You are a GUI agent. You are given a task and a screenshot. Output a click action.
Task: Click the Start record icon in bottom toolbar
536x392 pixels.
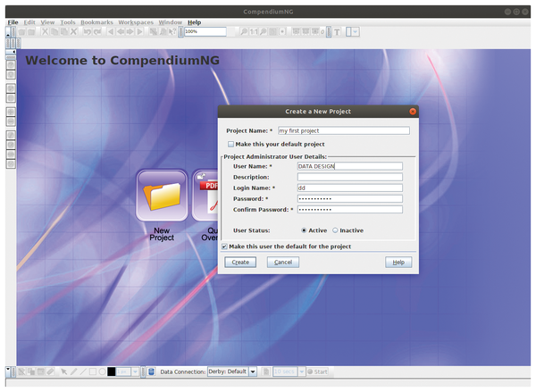(317, 371)
